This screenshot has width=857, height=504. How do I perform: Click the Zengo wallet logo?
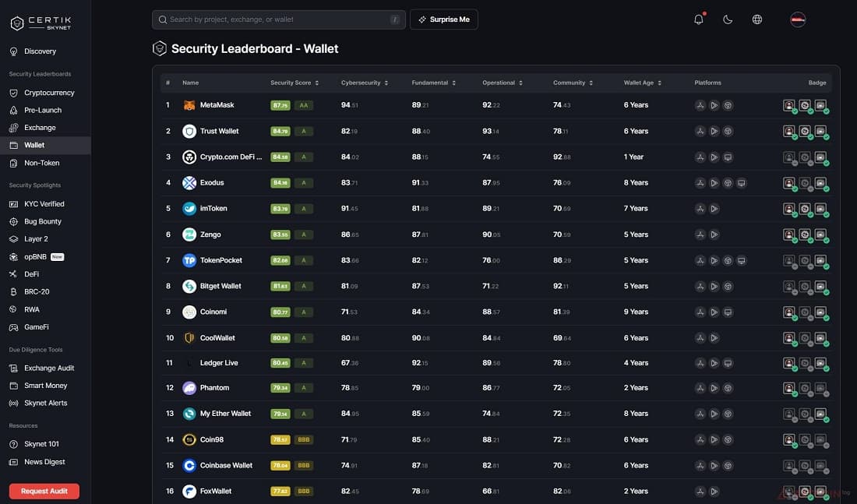[189, 234]
